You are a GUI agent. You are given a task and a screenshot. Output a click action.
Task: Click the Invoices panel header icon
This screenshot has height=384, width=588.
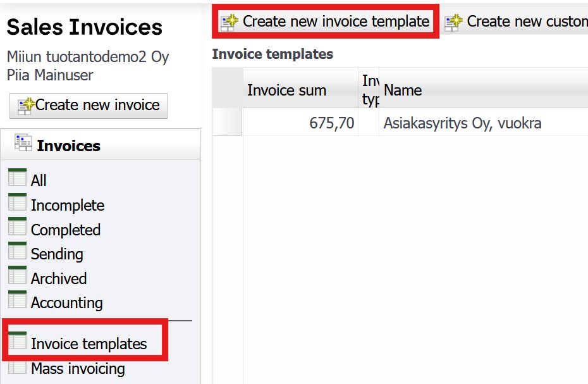pyautogui.click(x=23, y=142)
